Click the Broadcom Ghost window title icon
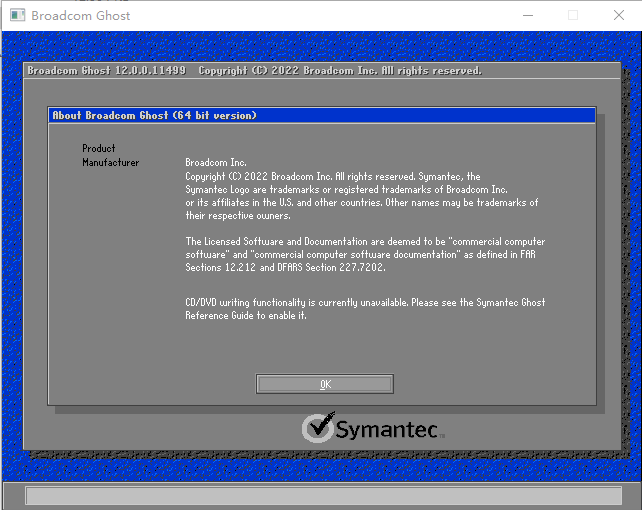642x510 pixels. 17,16
